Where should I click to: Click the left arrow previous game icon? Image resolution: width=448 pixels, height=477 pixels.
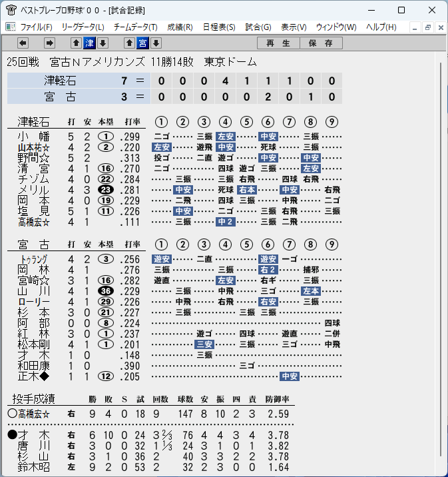tap(23, 43)
